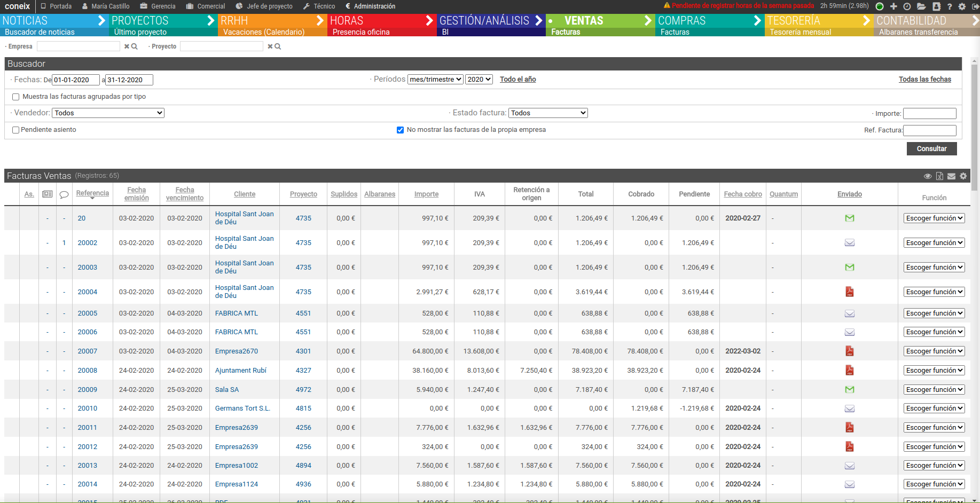Open Escoger función for invoice 20005

pos(934,313)
